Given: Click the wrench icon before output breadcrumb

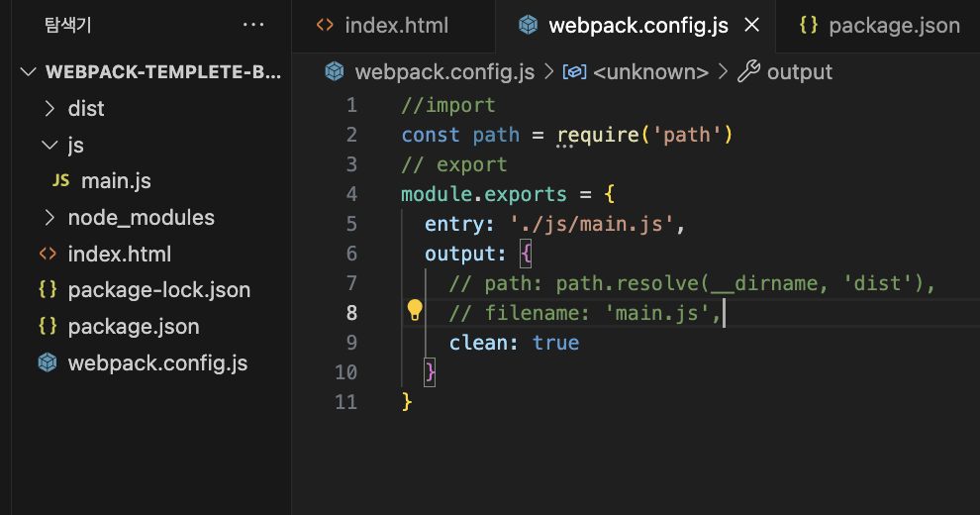Looking at the screenshot, I should pos(748,71).
